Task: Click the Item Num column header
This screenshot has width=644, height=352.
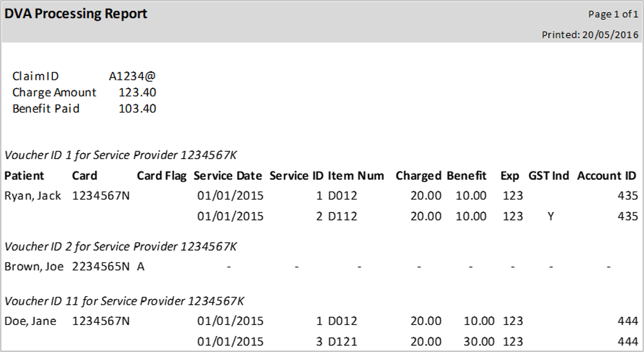Action: point(356,176)
